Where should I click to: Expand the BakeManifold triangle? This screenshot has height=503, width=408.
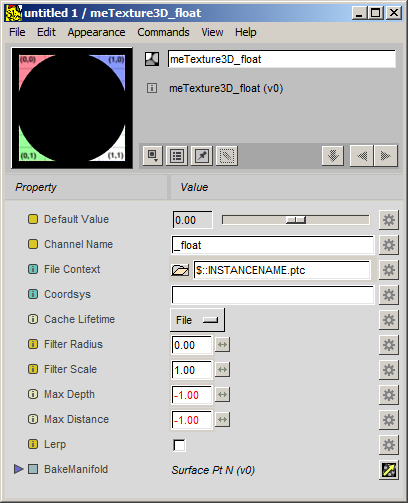point(18,469)
